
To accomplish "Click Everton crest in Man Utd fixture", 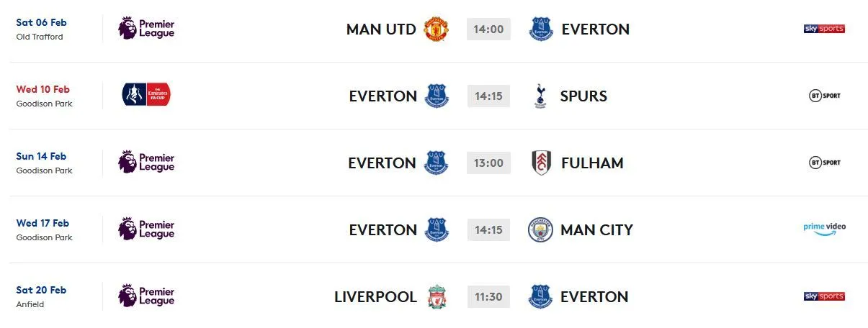I will pos(540,29).
